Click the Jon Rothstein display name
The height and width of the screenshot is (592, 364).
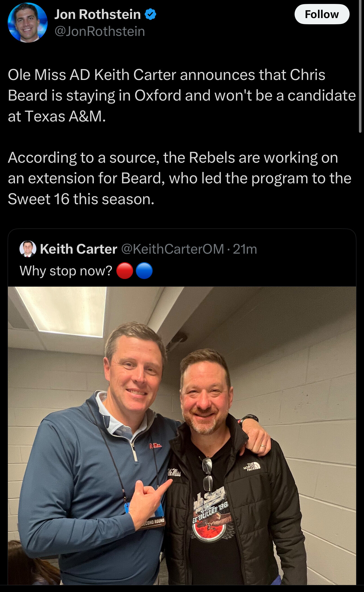[97, 14]
